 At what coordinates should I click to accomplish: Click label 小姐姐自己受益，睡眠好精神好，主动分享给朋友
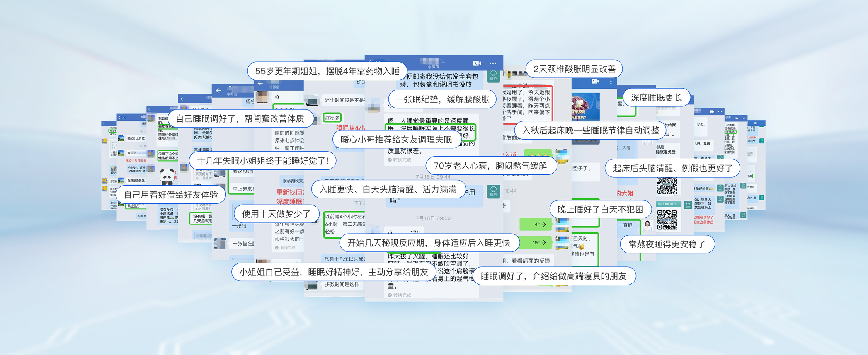[334, 272]
